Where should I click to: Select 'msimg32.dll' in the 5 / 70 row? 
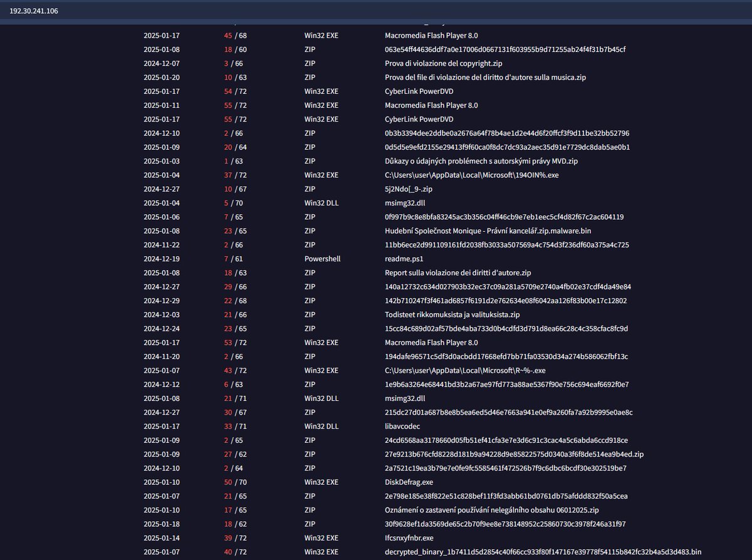(405, 203)
